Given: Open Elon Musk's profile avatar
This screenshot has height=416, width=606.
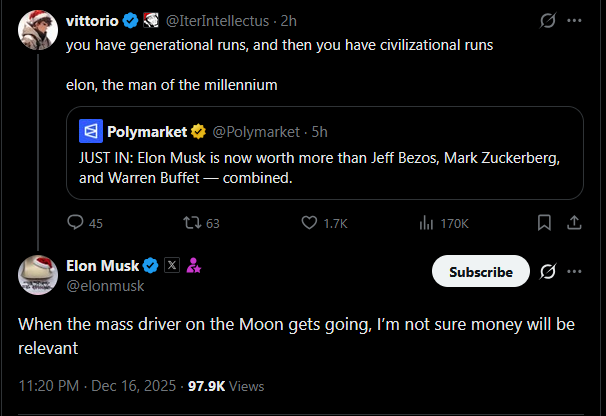Looking at the screenshot, I should 38,275.
